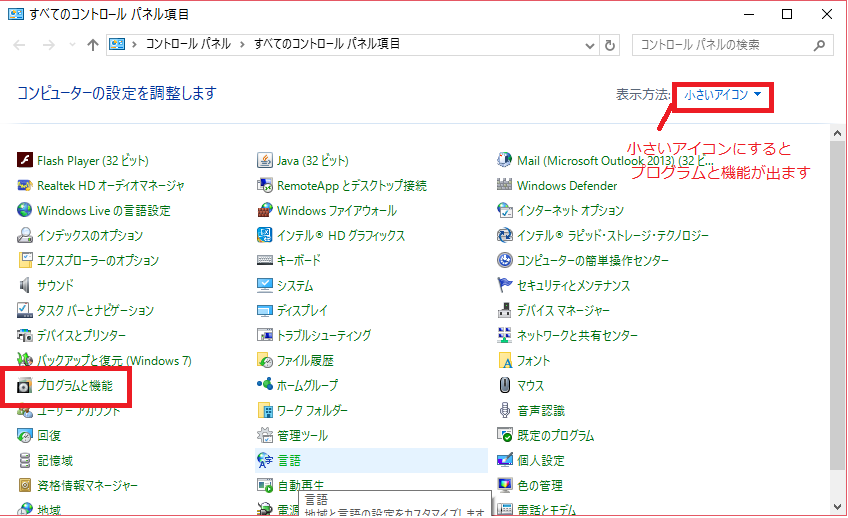Click the コンピューターの簡単操作センター icon

pyautogui.click(x=505, y=260)
